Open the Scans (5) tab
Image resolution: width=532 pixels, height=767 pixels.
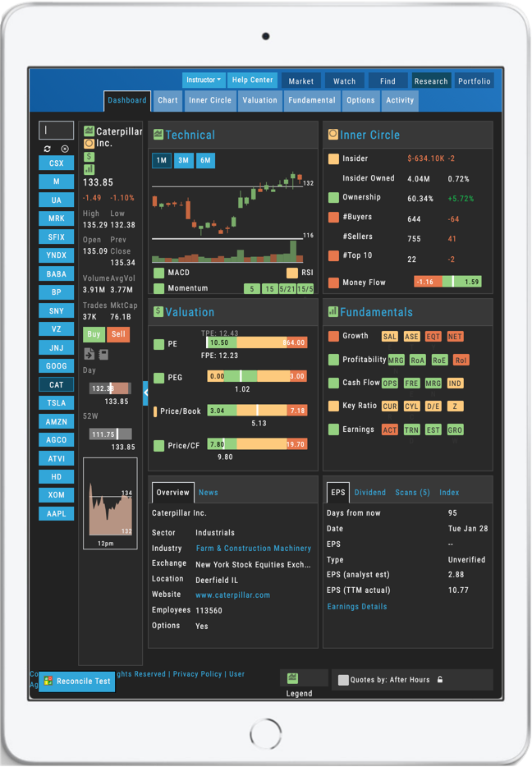tap(413, 493)
